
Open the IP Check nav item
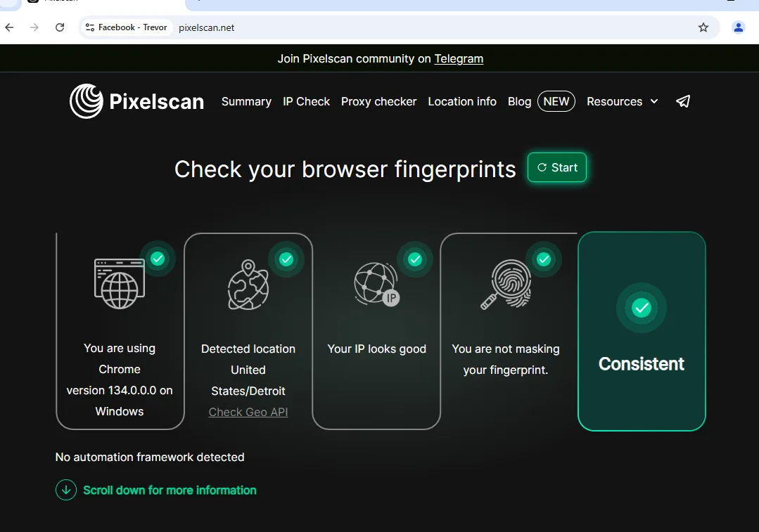307,102
